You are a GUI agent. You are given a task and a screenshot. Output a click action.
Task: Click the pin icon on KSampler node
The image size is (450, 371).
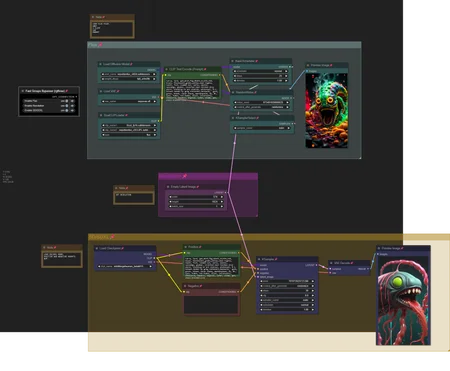pos(276,259)
